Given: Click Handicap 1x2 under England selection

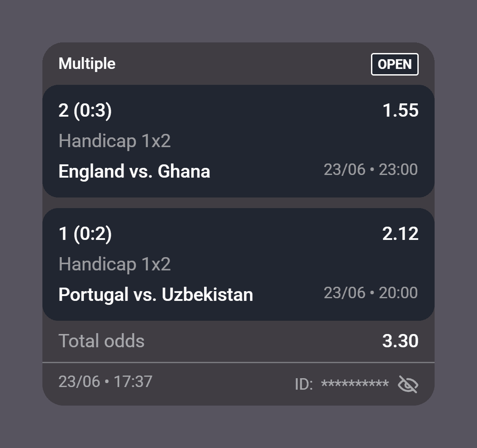Looking at the screenshot, I should (114, 141).
